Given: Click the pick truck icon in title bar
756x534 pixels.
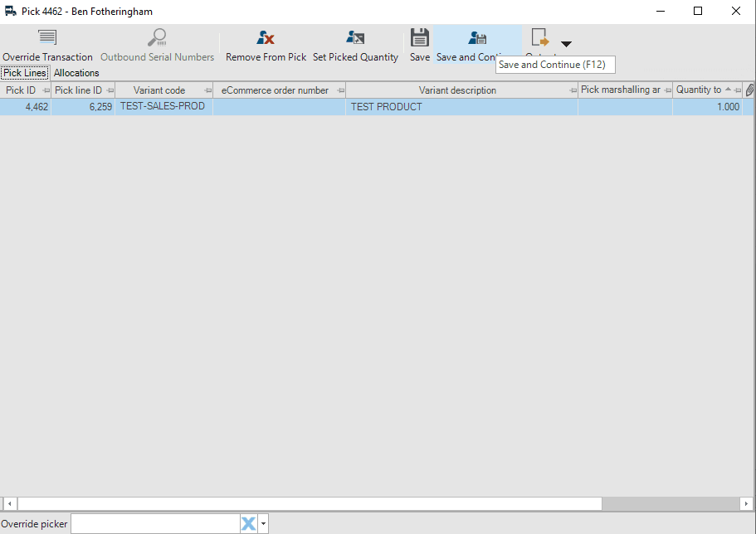Looking at the screenshot, I should (x=11, y=11).
